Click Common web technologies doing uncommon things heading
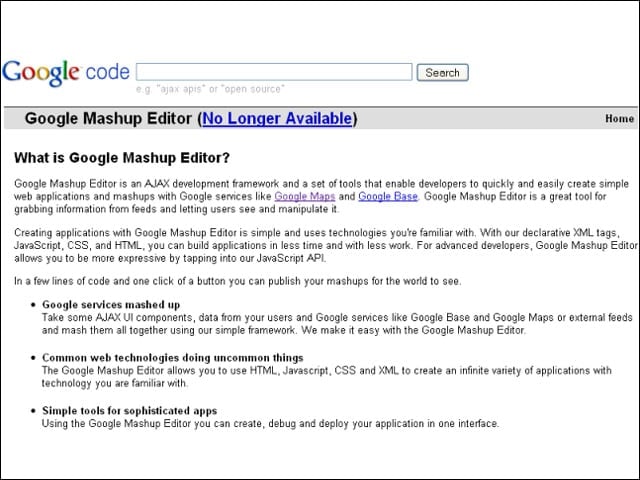Screen dimensions: 640x480 173,358
